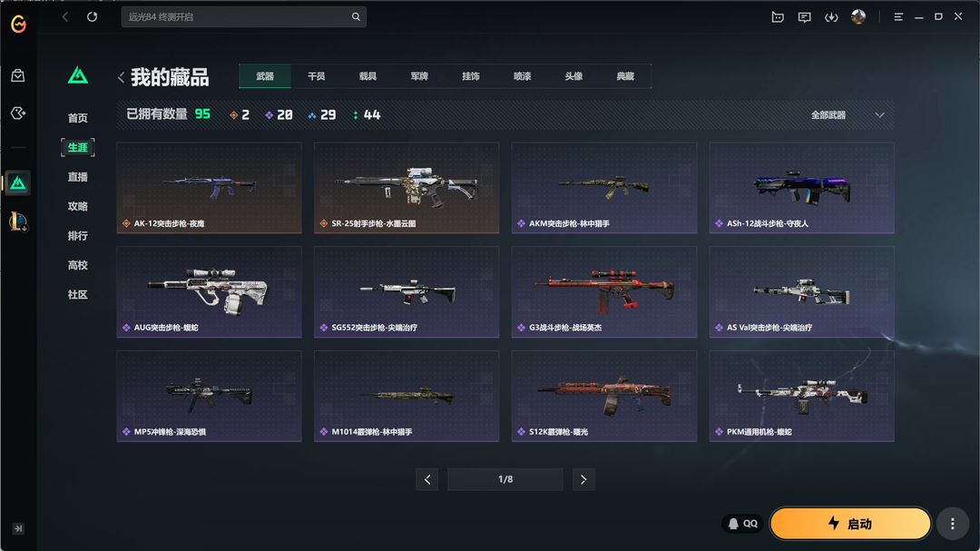Select the AK-12突击步枪-夜鹰 weapon card
Screen dimensions: 980x551
[x=209, y=188]
